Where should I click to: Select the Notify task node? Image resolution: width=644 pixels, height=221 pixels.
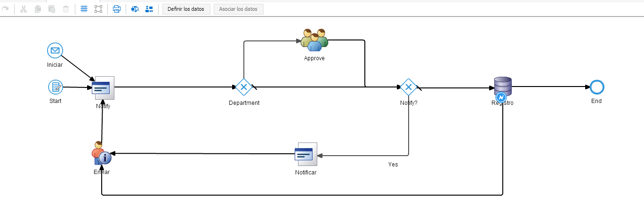[x=103, y=88]
